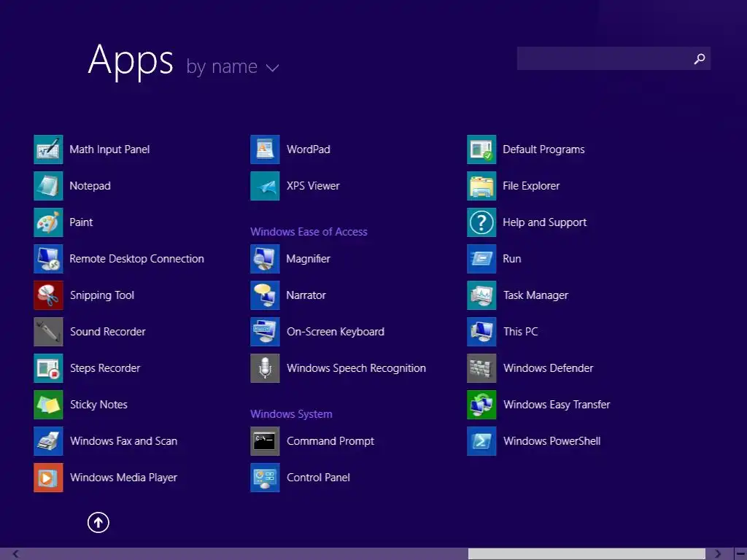The width and height of the screenshot is (747, 560).
Task: Click the 'Windows Defender' label
Action: (549, 368)
